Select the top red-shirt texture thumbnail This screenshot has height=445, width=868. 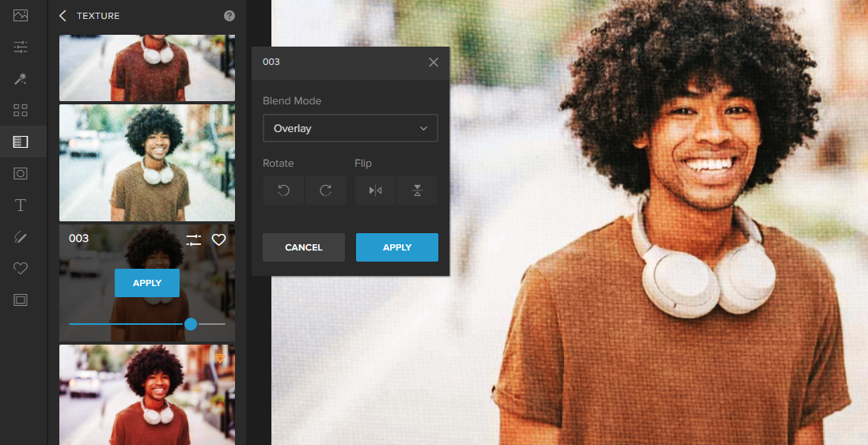[x=147, y=67]
